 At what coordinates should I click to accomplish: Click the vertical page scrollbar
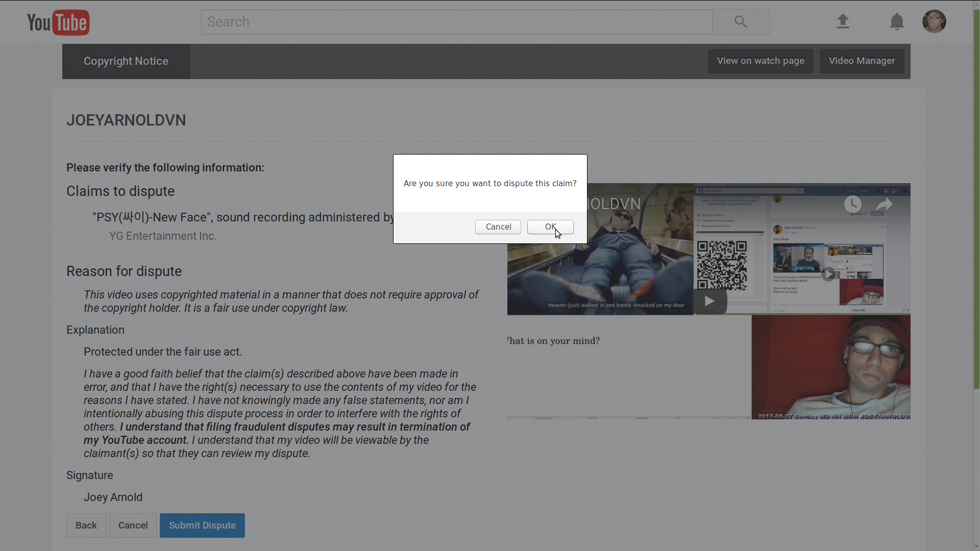tap(976, 204)
